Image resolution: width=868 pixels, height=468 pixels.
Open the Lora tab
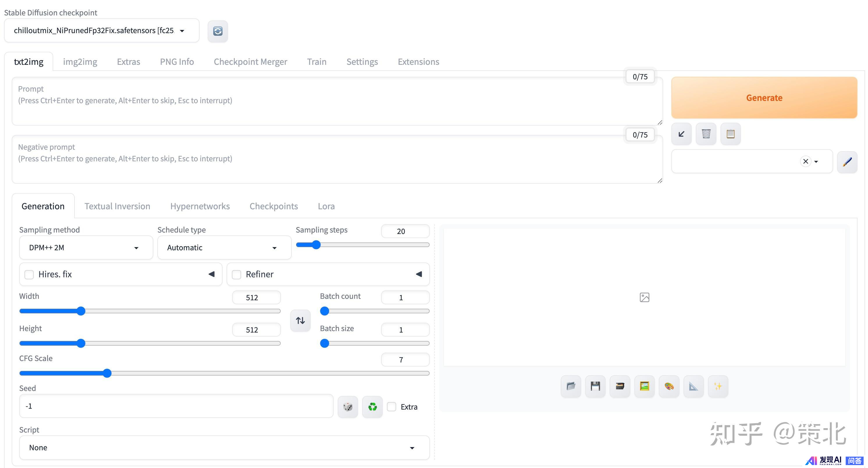click(x=326, y=206)
